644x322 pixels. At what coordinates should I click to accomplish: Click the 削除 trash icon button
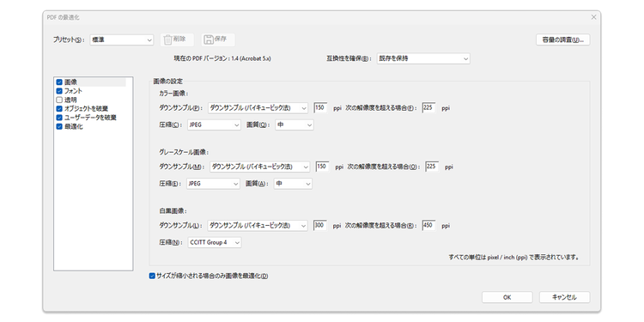(x=177, y=39)
